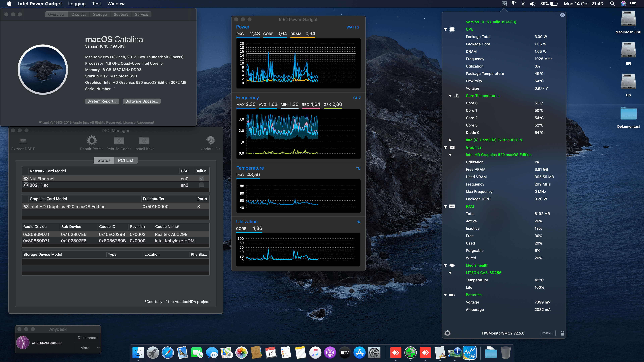
Task: Click the System Report button
Action: [x=102, y=101]
